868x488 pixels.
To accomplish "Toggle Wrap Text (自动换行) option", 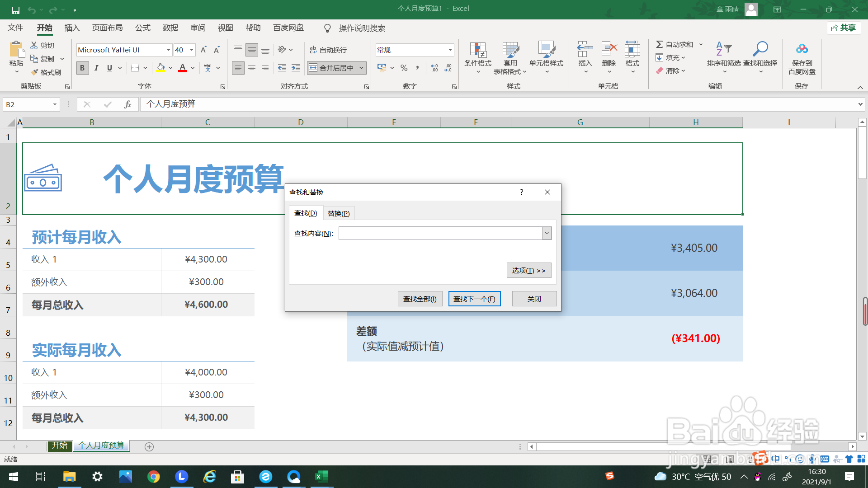I will pos(328,50).
